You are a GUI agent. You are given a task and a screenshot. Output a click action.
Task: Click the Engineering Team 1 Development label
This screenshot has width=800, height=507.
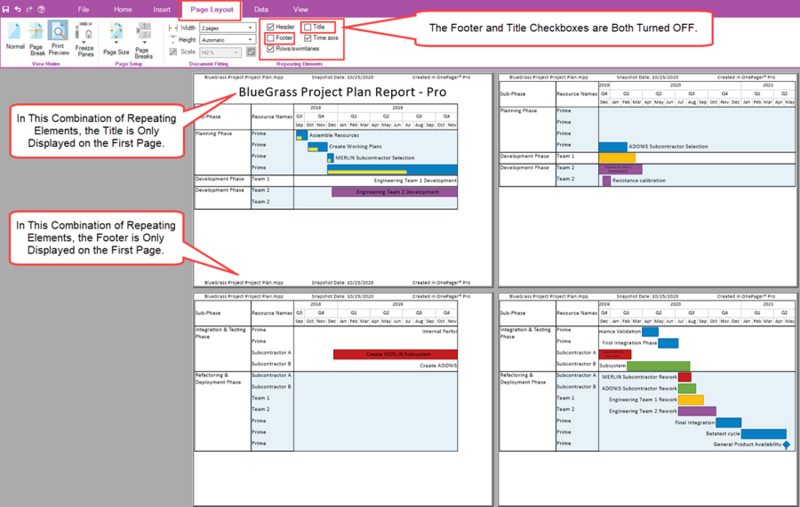point(415,181)
